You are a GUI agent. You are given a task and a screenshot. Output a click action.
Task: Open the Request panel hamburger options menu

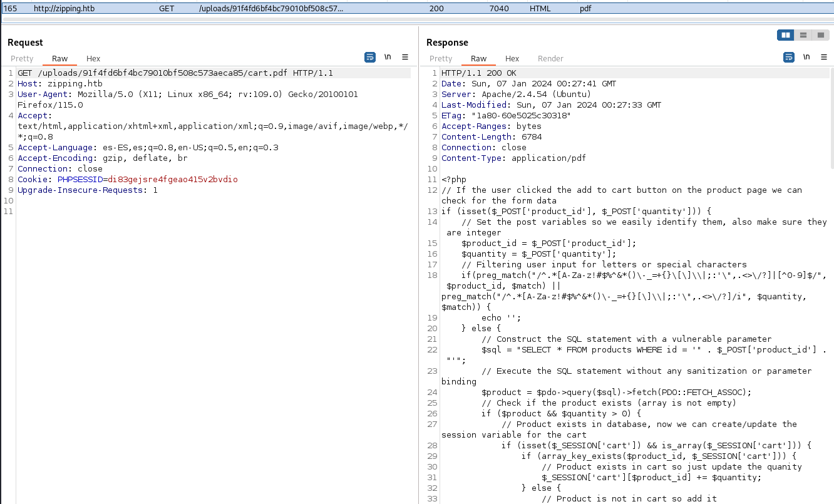(x=405, y=57)
